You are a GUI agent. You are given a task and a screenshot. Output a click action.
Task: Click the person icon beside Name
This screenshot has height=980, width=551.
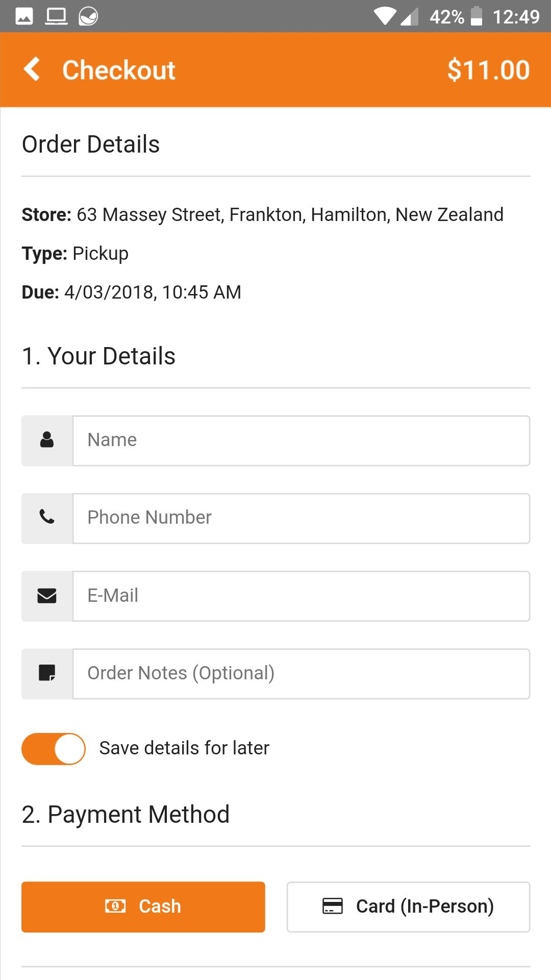tap(47, 439)
